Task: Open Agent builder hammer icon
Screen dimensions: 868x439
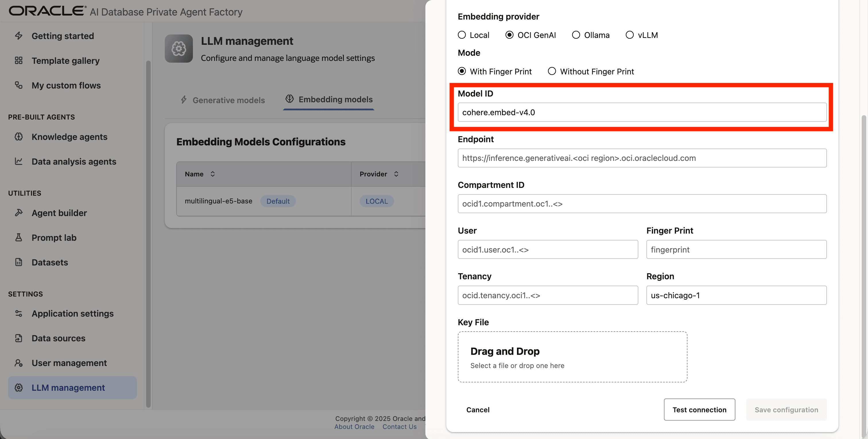Action: [x=19, y=213]
